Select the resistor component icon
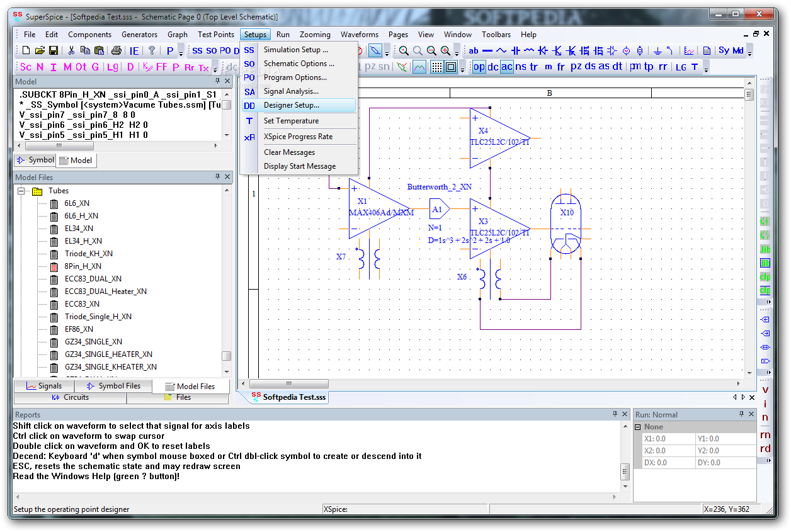Image resolution: width=791 pixels, height=532 pixels. tap(501, 50)
